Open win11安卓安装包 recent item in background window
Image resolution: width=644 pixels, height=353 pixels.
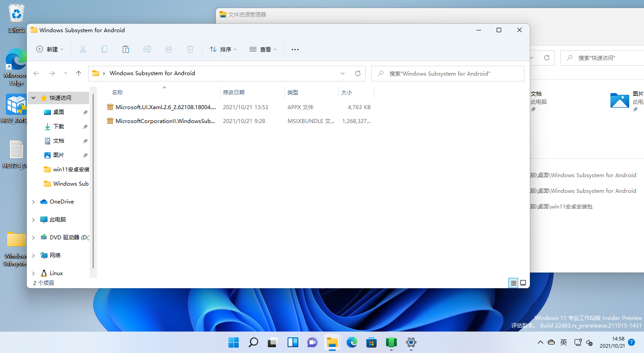562,207
